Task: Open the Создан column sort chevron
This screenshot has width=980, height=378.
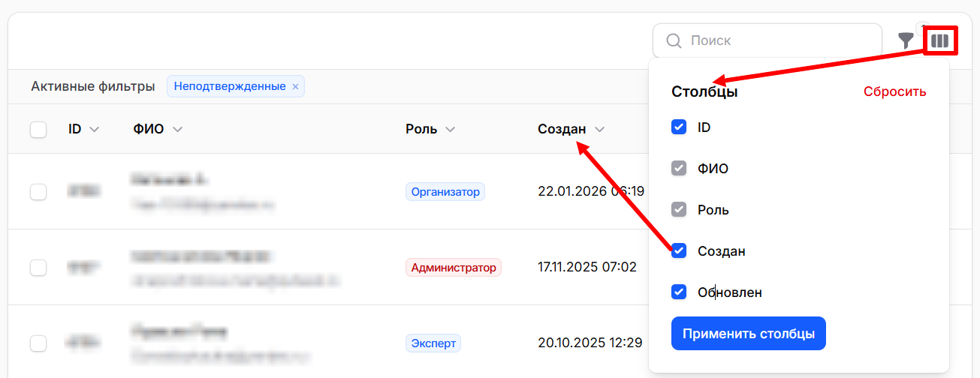Action: pos(599,130)
